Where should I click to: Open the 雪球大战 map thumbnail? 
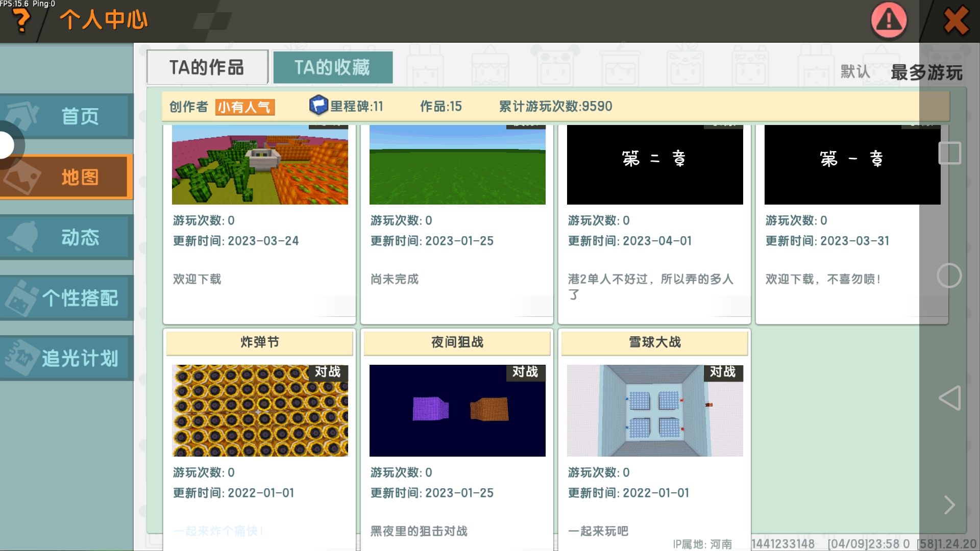click(655, 411)
